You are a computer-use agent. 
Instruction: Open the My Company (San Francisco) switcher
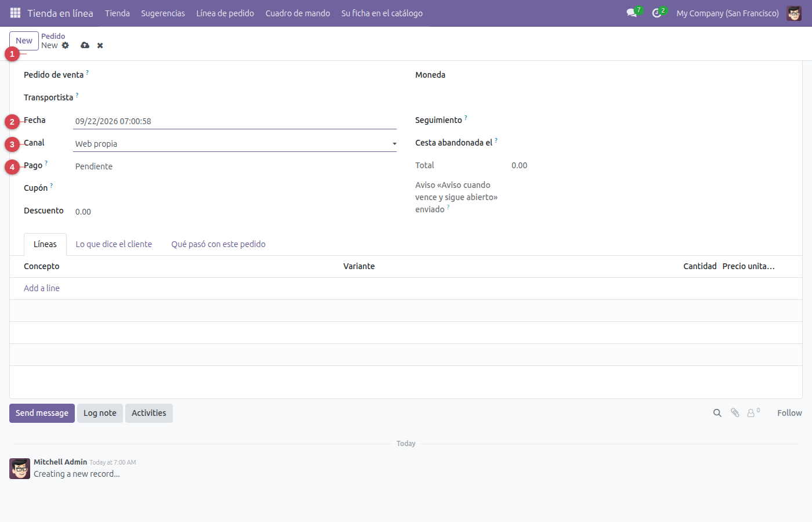[x=727, y=13]
